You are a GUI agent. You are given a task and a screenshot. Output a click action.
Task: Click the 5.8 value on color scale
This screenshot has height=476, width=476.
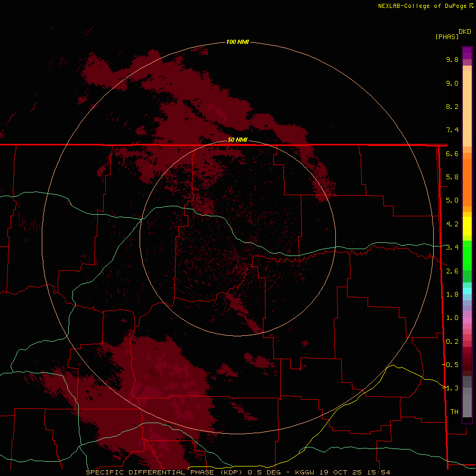coord(452,177)
